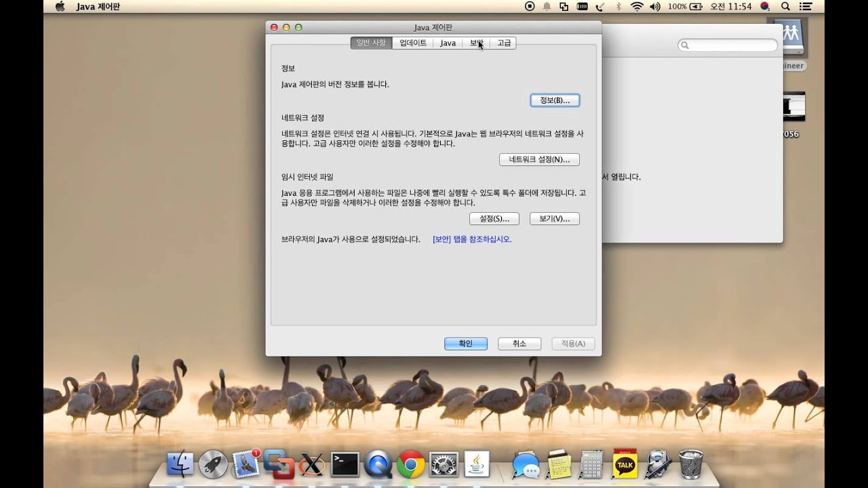Click the 정보(B)... button
Image resolution: width=868 pixels, height=488 pixels.
click(555, 100)
